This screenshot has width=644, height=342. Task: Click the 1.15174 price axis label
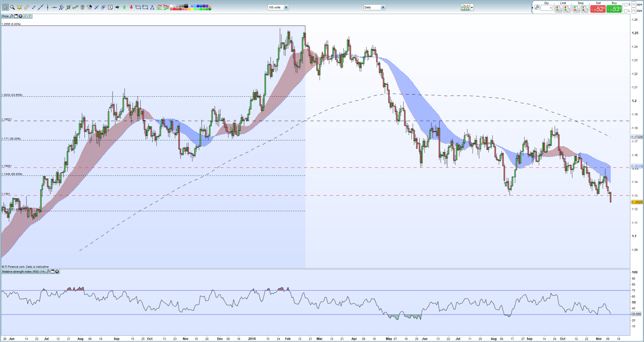[637, 166]
